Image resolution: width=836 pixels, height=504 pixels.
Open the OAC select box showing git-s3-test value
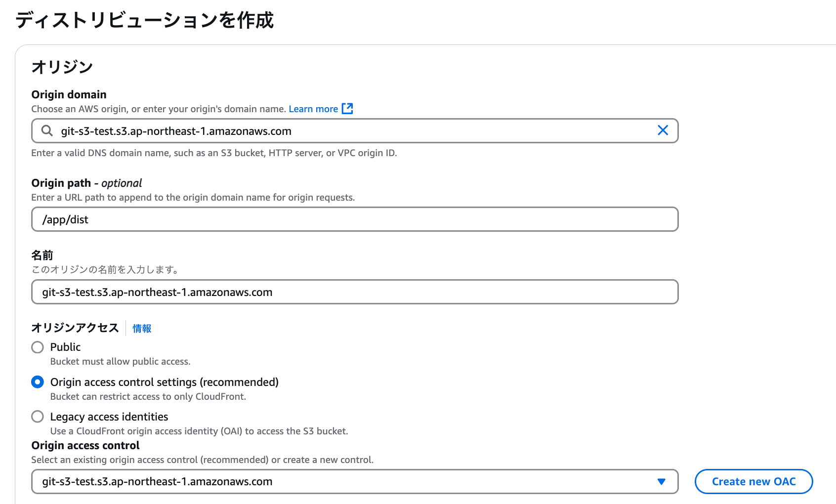(x=346, y=482)
